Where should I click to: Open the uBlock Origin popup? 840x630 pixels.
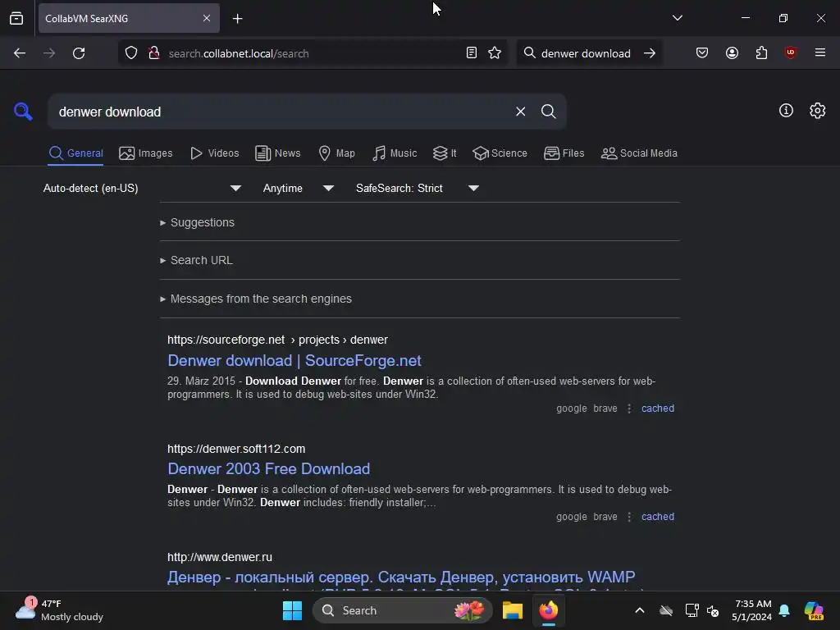pos(791,52)
